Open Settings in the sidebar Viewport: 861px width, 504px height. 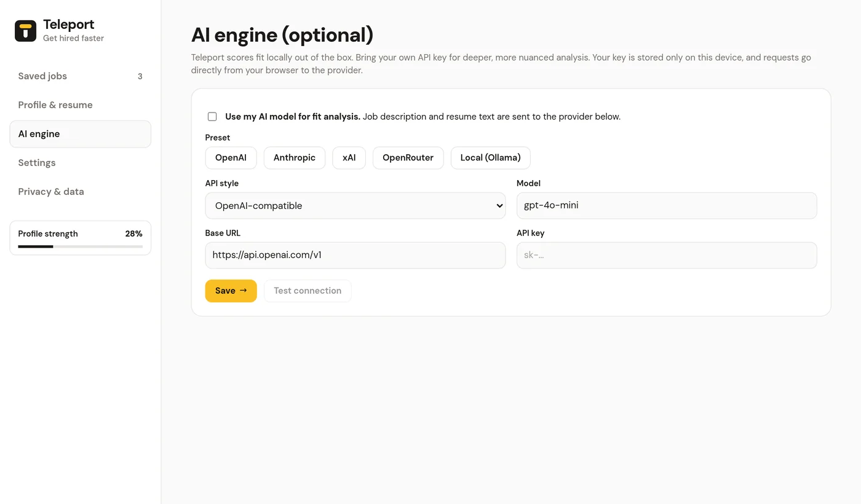81,163
